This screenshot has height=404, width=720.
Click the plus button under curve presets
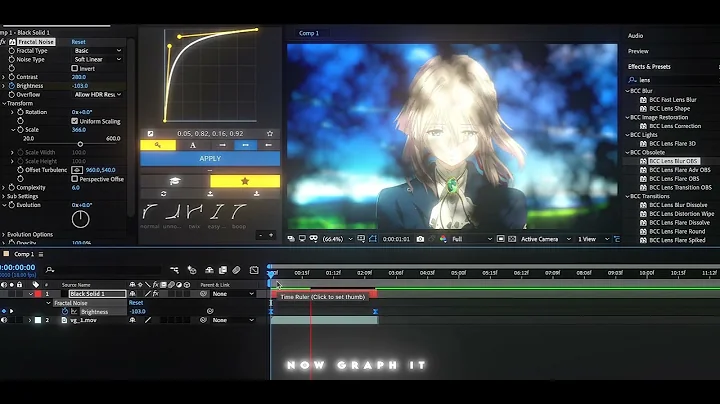tap(271, 235)
